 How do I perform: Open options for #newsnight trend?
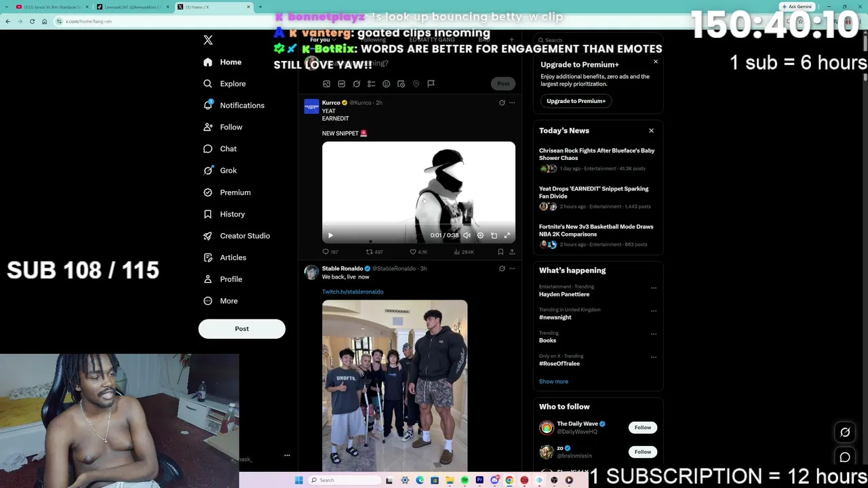[x=654, y=311]
